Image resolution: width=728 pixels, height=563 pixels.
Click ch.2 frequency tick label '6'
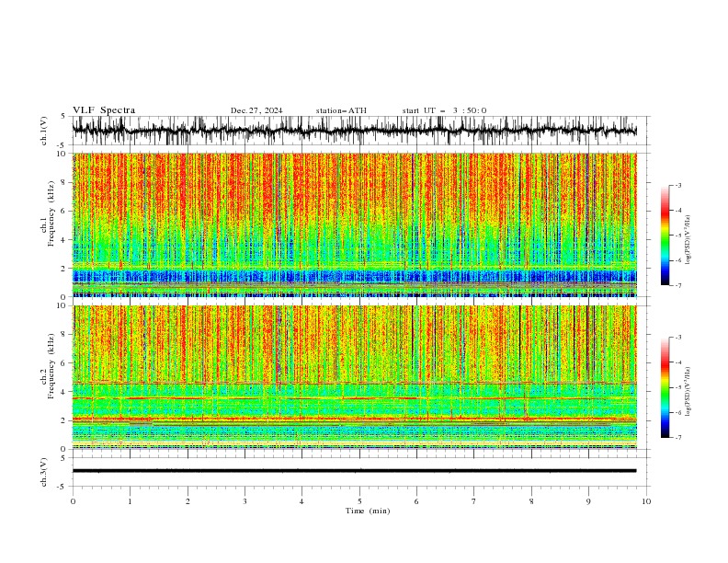pos(64,363)
